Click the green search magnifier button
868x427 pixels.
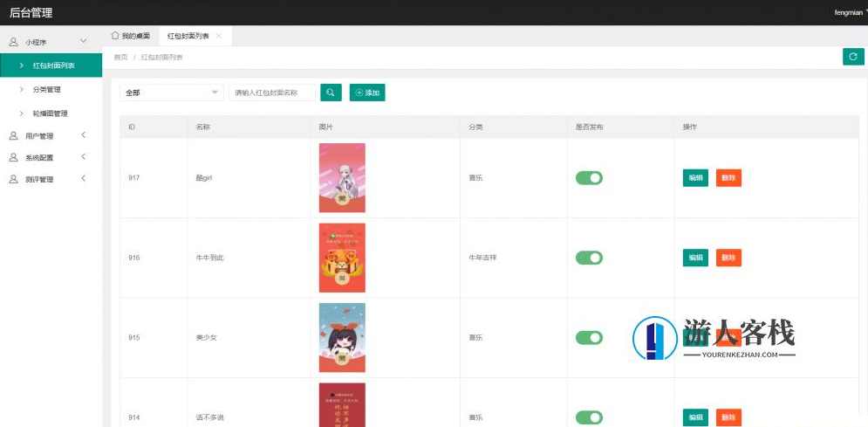pyautogui.click(x=331, y=93)
